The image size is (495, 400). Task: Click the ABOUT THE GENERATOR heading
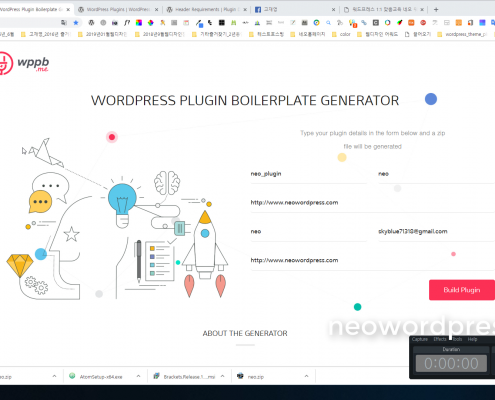pyautogui.click(x=245, y=333)
